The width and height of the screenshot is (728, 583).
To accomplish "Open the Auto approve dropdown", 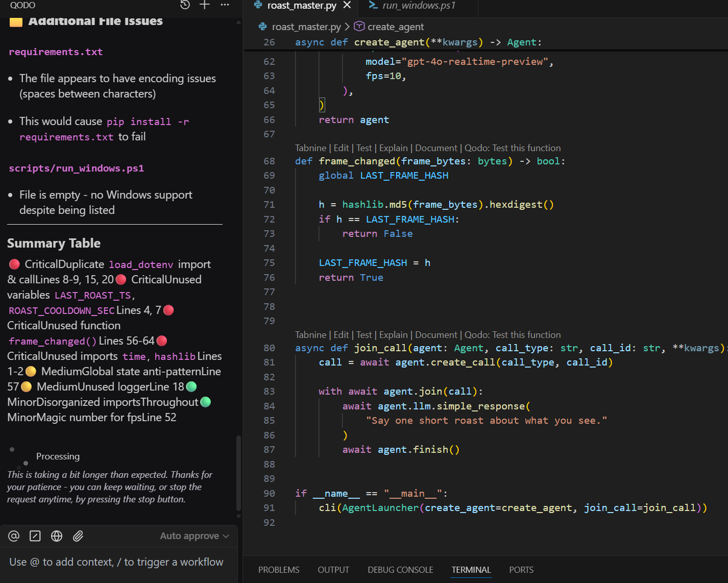I will tap(195, 536).
